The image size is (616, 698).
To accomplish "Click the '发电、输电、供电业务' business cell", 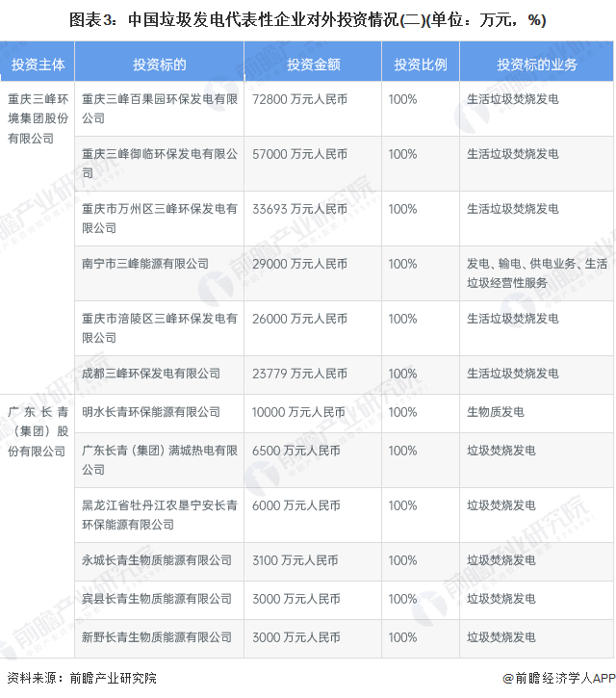I will pos(536,273).
